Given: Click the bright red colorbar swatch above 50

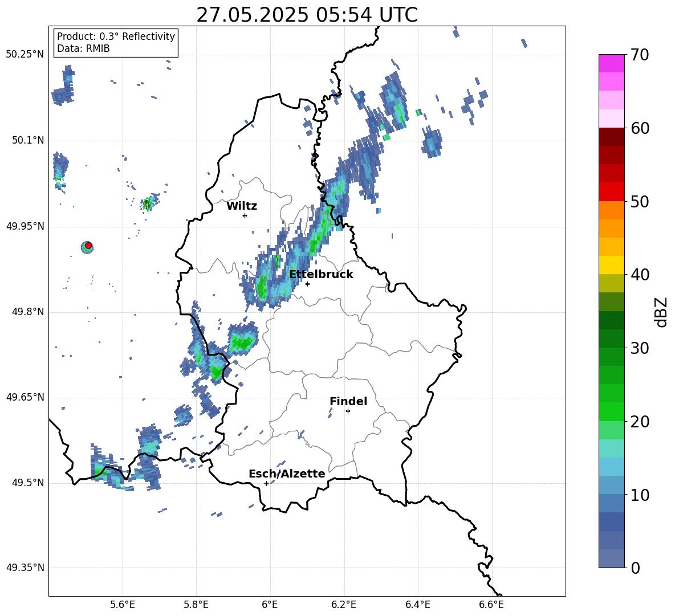Looking at the screenshot, I should tap(611, 192).
